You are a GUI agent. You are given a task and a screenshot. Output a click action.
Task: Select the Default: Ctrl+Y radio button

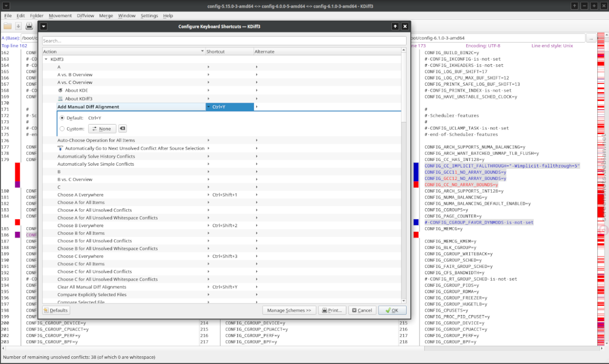(x=62, y=118)
